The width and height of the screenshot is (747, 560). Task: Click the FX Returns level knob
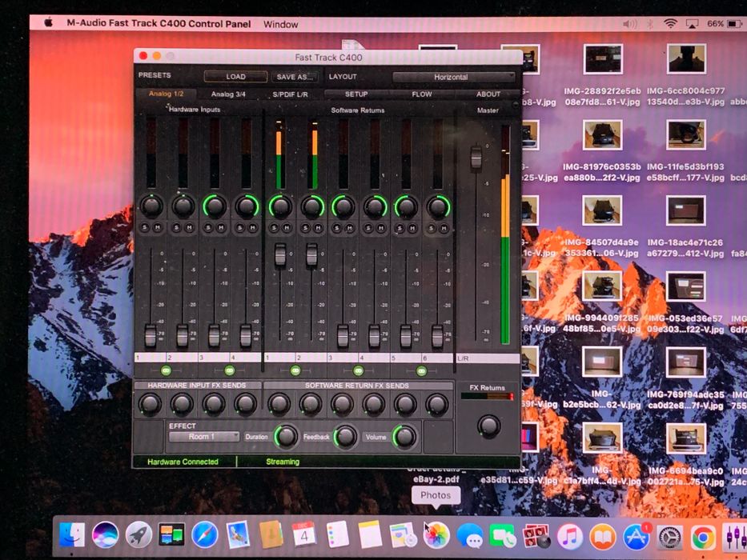(488, 426)
